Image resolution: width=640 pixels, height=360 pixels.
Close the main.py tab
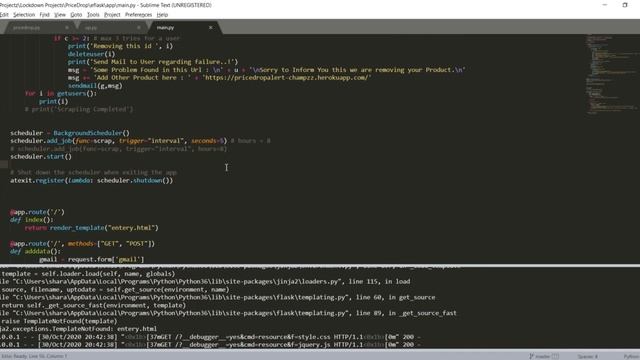211,28
